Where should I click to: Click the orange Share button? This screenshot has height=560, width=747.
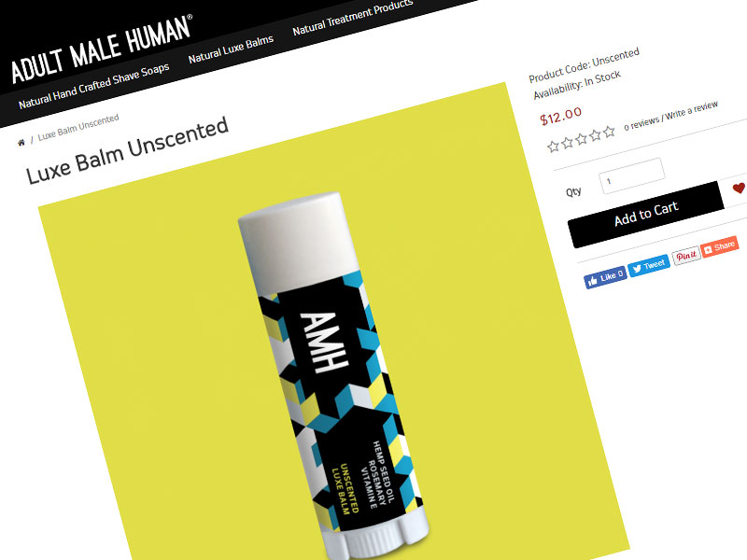(x=719, y=246)
